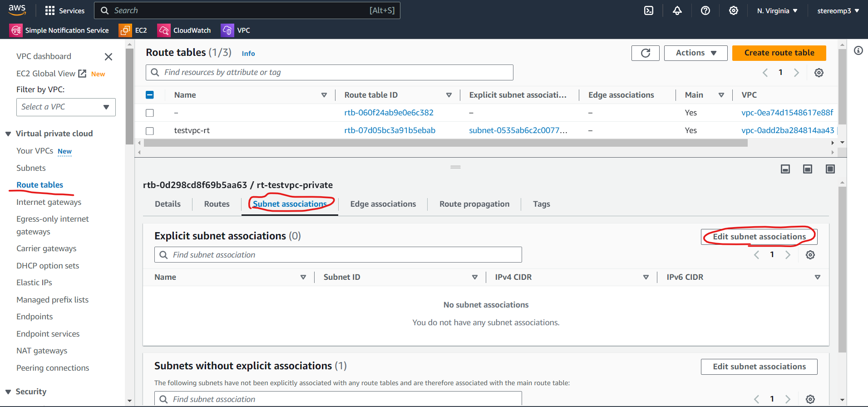
Task: Open the notifications bell
Action: click(677, 10)
